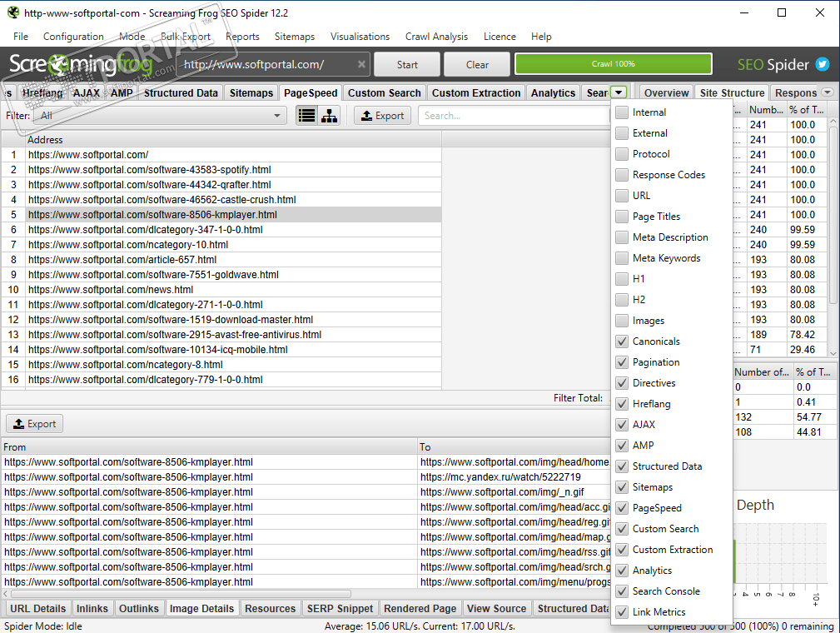Open the Twitter bird icon
The height and width of the screenshot is (633, 840).
coord(822,64)
